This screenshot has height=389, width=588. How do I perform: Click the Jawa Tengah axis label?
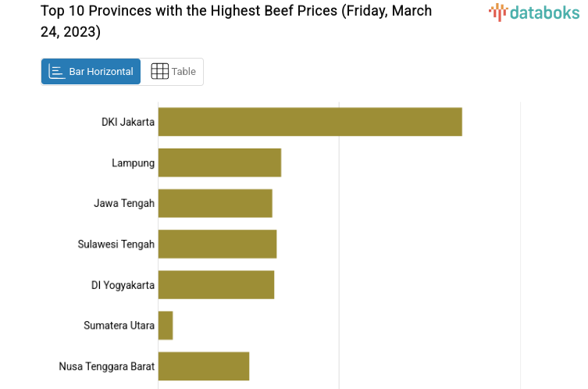(124, 203)
